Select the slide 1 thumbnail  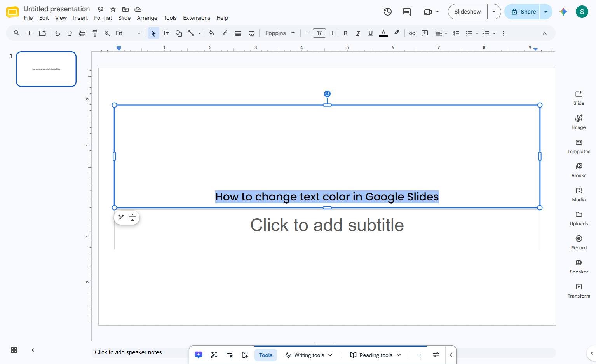click(x=46, y=69)
